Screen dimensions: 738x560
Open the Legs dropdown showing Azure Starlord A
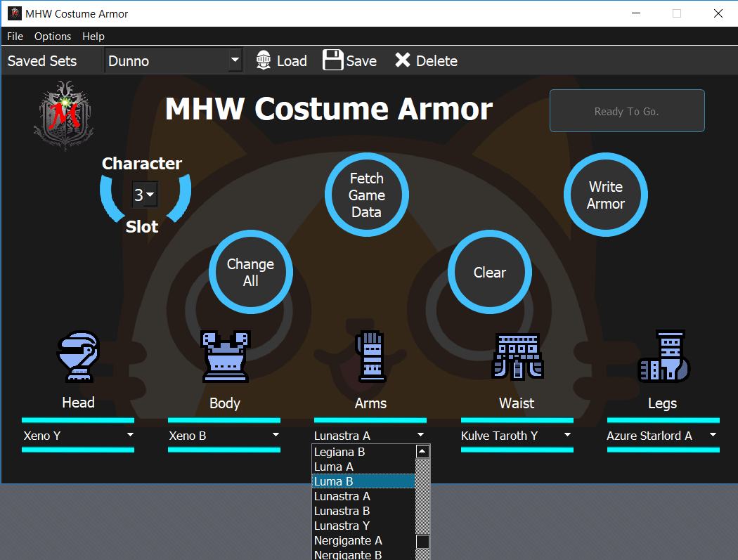pos(663,436)
